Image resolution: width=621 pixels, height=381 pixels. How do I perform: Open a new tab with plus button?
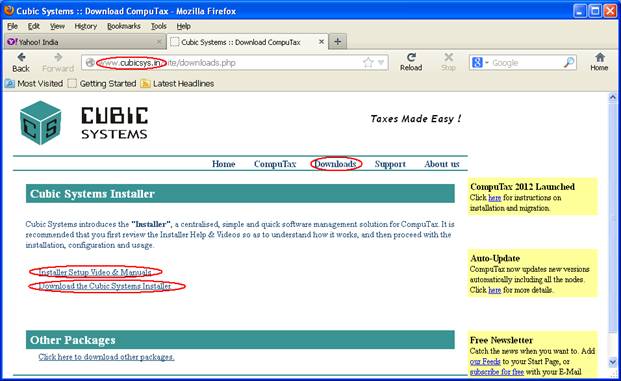337,41
